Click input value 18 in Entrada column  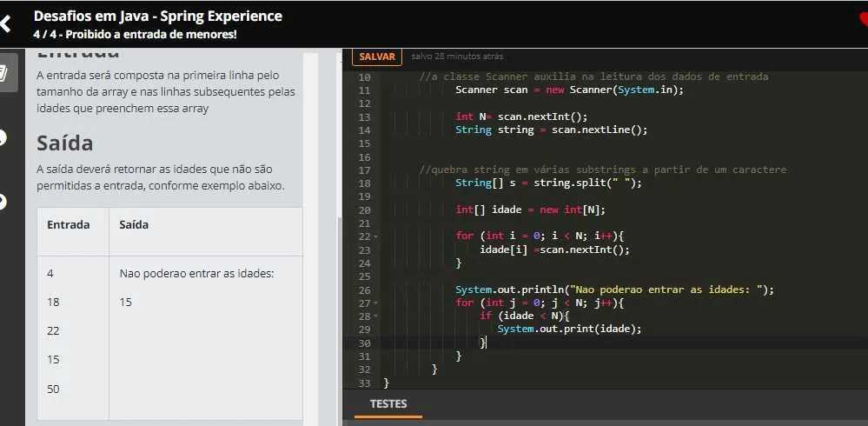tap(53, 303)
